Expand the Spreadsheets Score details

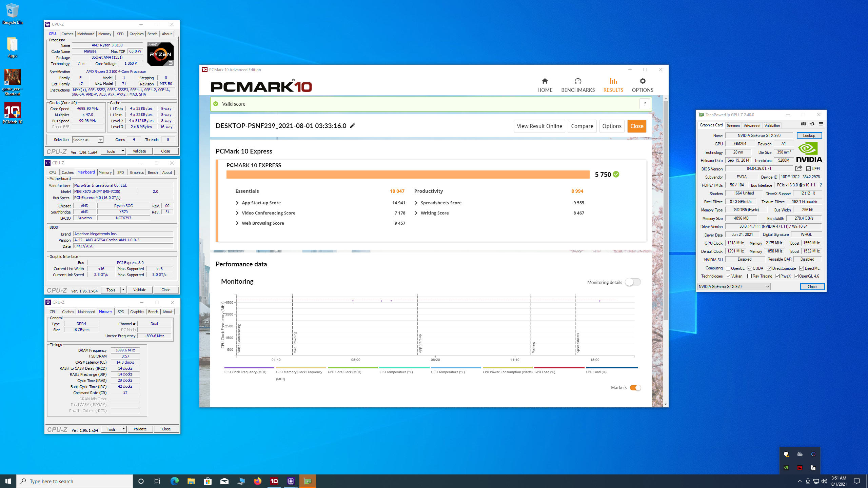(x=416, y=203)
